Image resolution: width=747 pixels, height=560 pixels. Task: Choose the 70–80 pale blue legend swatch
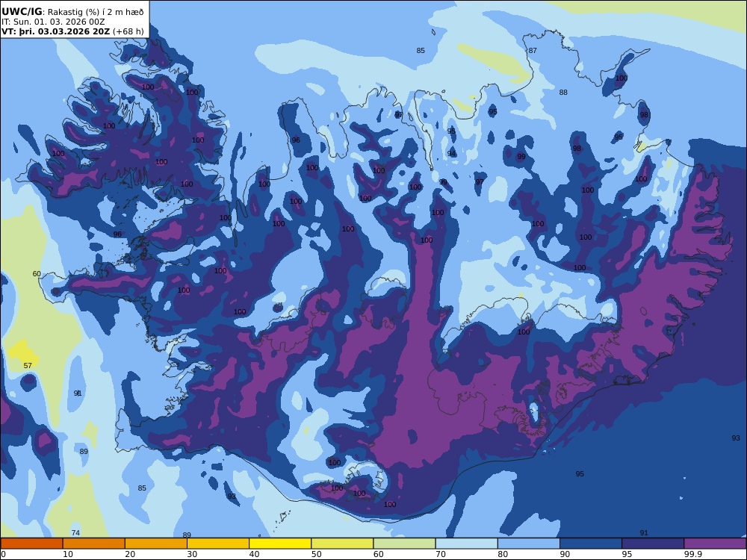click(x=466, y=544)
